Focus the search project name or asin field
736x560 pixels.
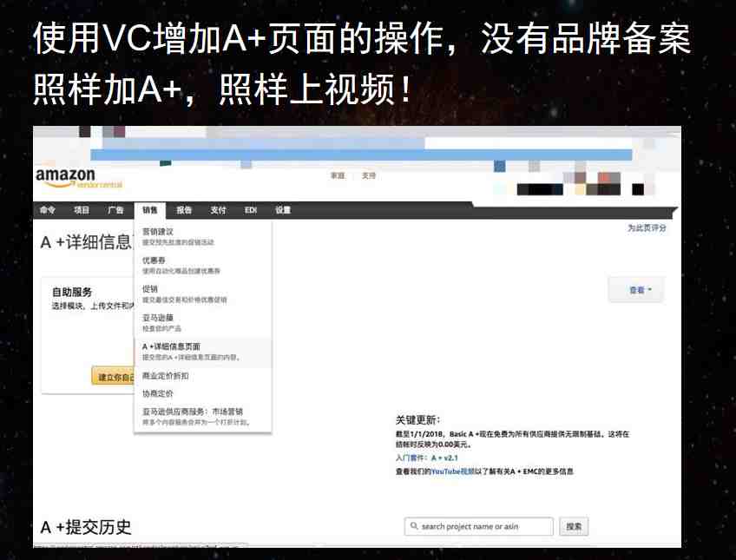[479, 526]
